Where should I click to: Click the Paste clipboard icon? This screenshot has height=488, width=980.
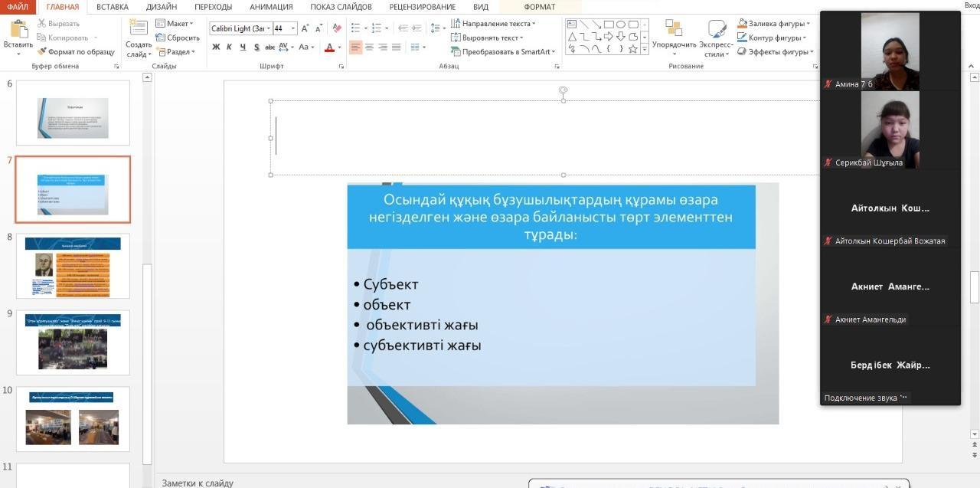click(x=18, y=31)
